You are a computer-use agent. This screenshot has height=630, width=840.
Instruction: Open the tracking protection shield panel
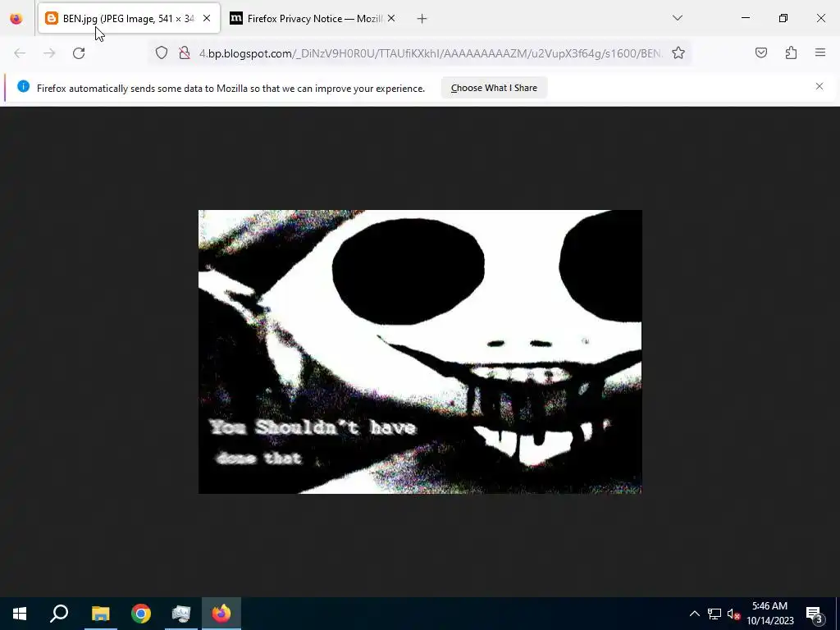click(162, 53)
